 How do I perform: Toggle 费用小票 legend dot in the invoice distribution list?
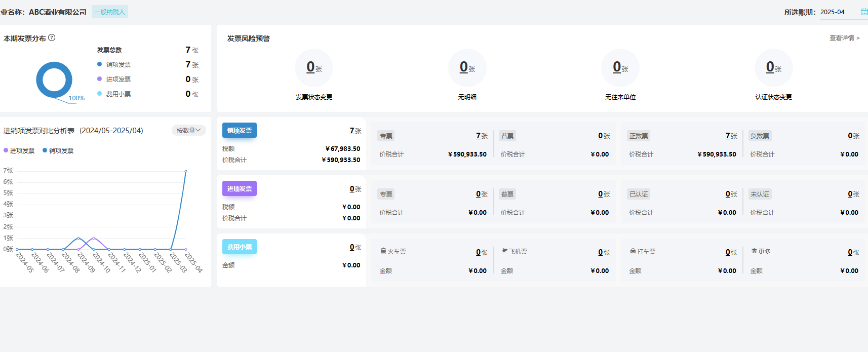[x=100, y=94]
